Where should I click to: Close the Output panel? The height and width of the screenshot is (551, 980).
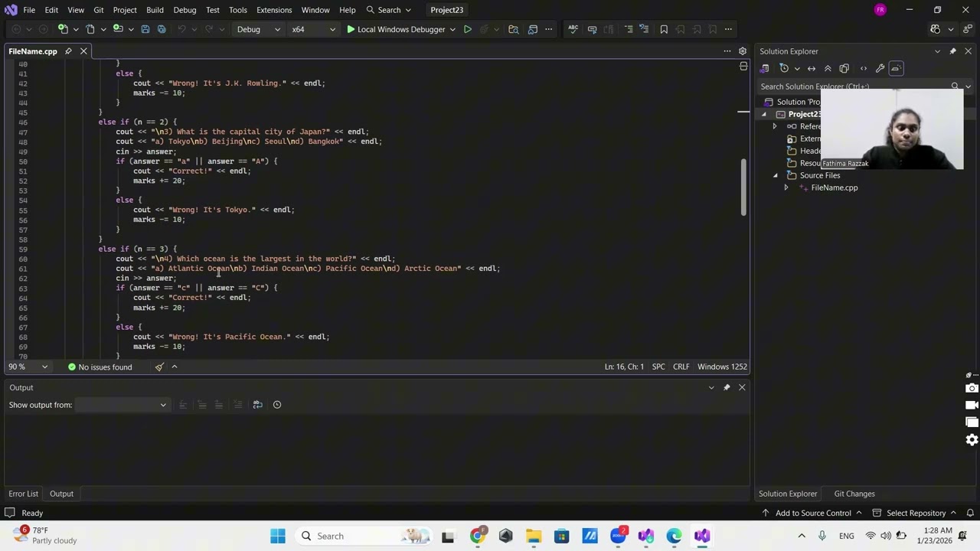tap(742, 387)
